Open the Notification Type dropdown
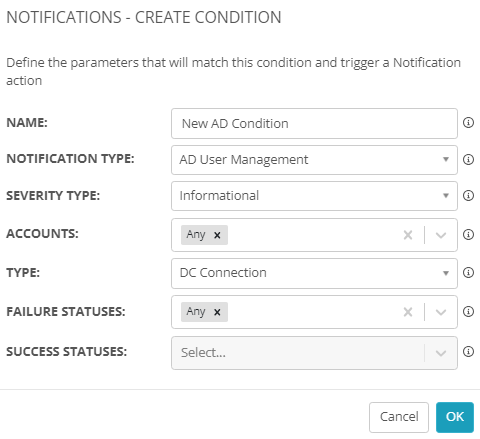This screenshot has height=439, width=480. (x=314, y=160)
